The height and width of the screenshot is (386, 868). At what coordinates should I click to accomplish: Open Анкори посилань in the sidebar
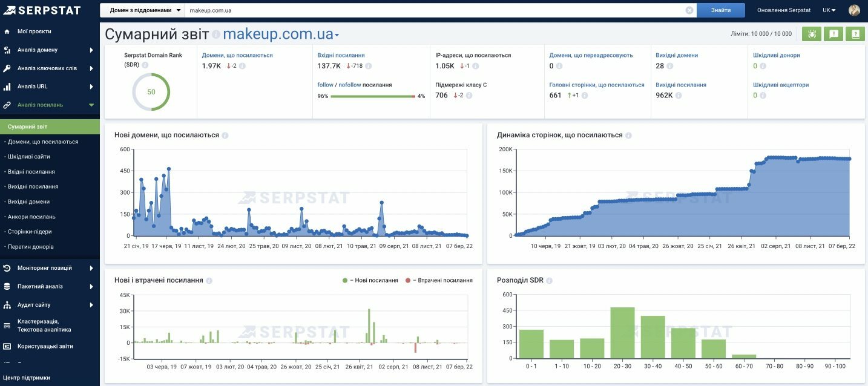(x=31, y=217)
